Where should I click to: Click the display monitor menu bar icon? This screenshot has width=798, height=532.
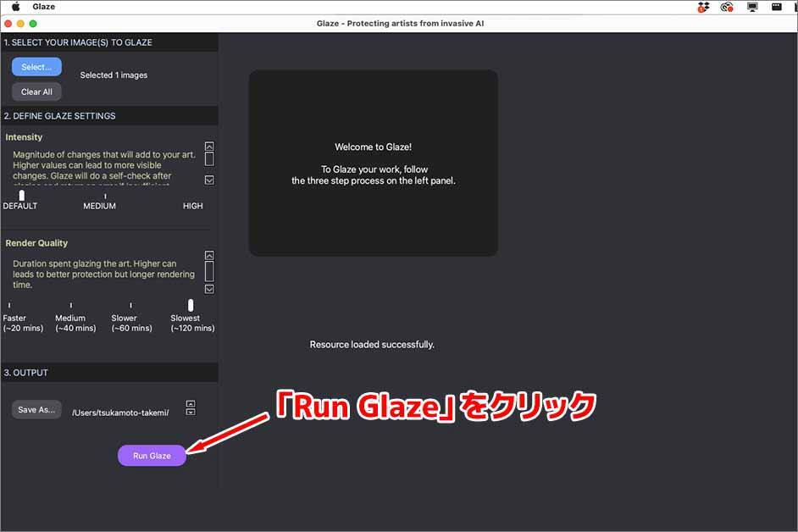751,7
